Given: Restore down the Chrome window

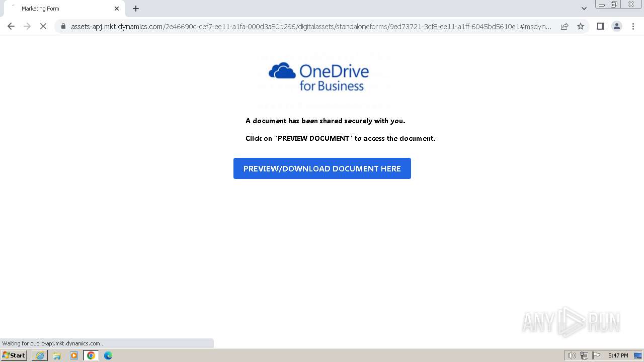Looking at the screenshot, I should (x=614, y=5).
